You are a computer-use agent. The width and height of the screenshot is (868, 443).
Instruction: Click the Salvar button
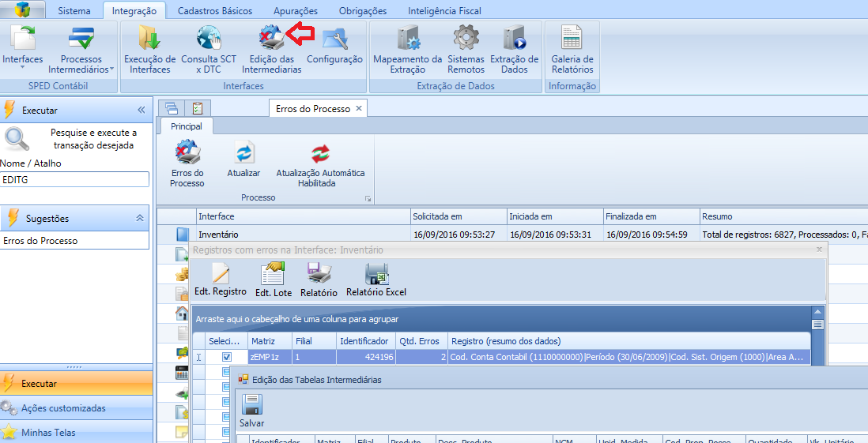click(252, 411)
